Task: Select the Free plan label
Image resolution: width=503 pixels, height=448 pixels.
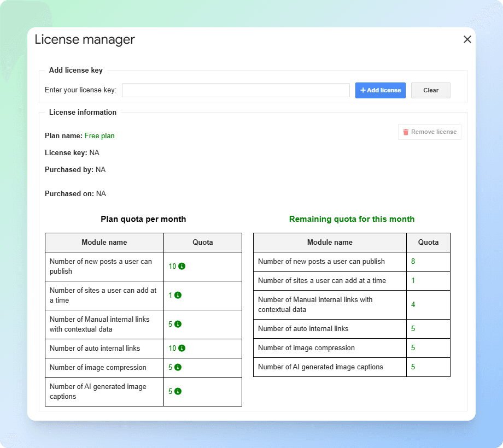Action: 100,135
